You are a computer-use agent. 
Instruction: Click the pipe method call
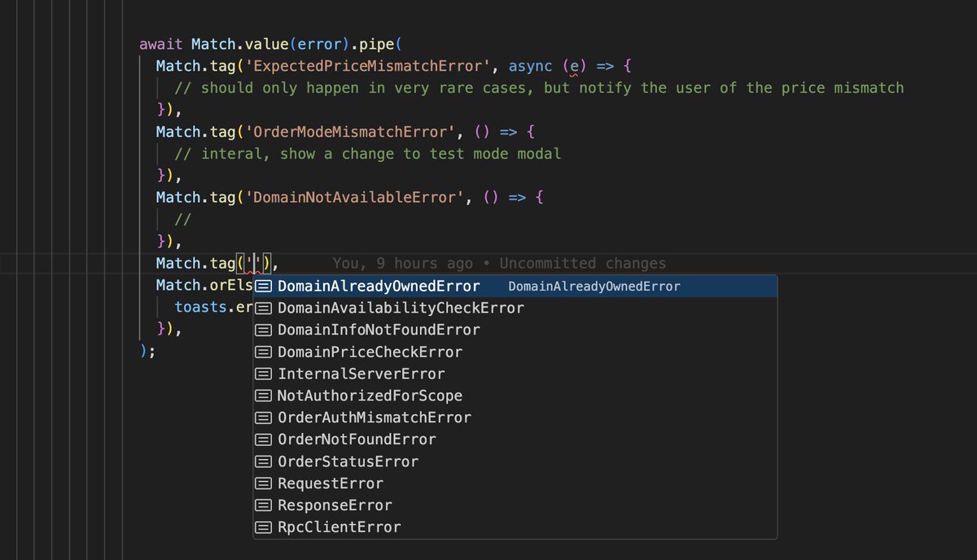(379, 44)
